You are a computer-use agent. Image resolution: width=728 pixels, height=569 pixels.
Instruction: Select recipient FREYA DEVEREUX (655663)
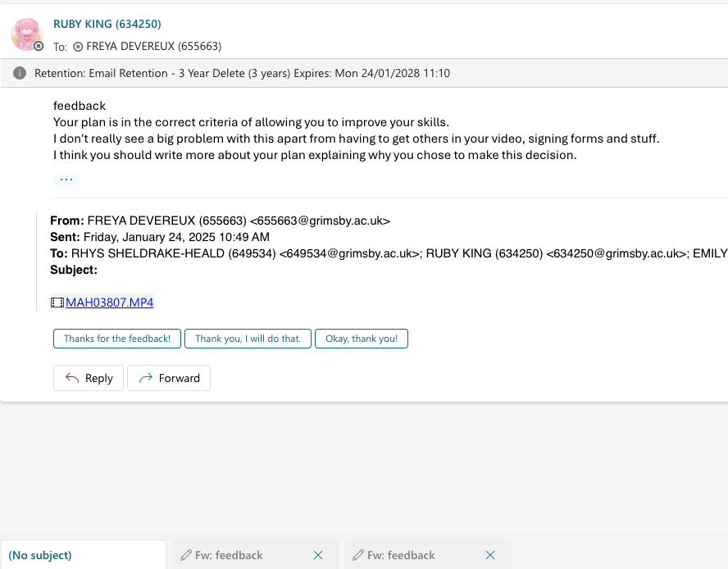pyautogui.click(x=153, y=47)
